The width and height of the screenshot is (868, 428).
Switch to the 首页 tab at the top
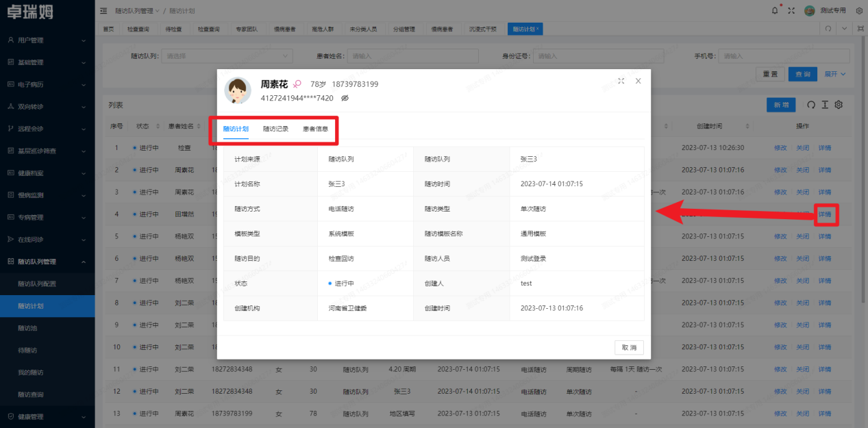pyautogui.click(x=108, y=28)
